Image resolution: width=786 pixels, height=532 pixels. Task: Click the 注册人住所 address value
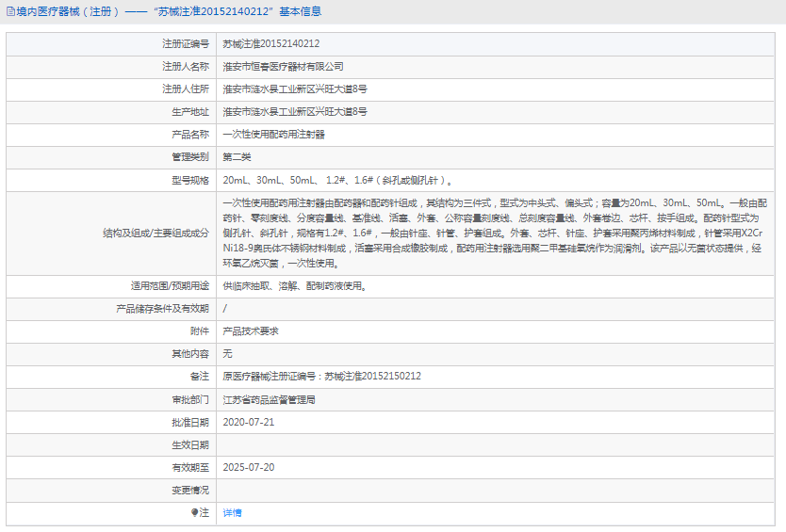click(295, 89)
